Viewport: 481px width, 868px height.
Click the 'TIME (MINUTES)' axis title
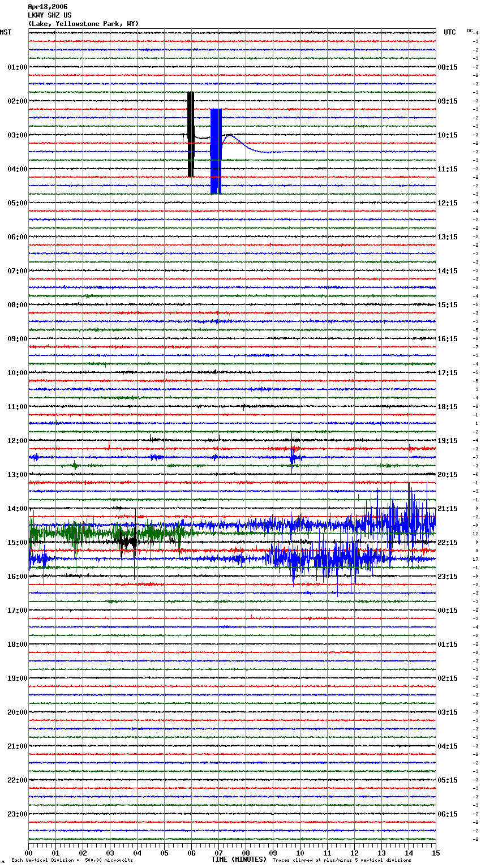[239, 860]
